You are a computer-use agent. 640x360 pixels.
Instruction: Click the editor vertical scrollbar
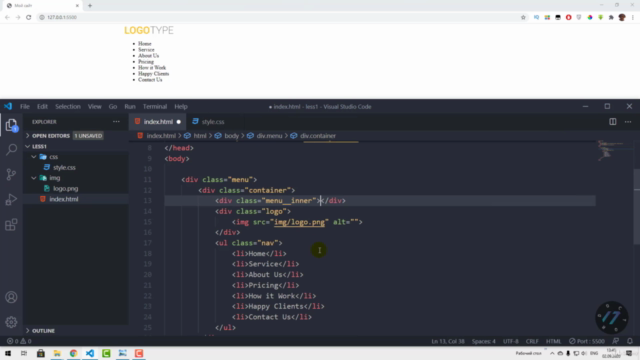coord(637,206)
